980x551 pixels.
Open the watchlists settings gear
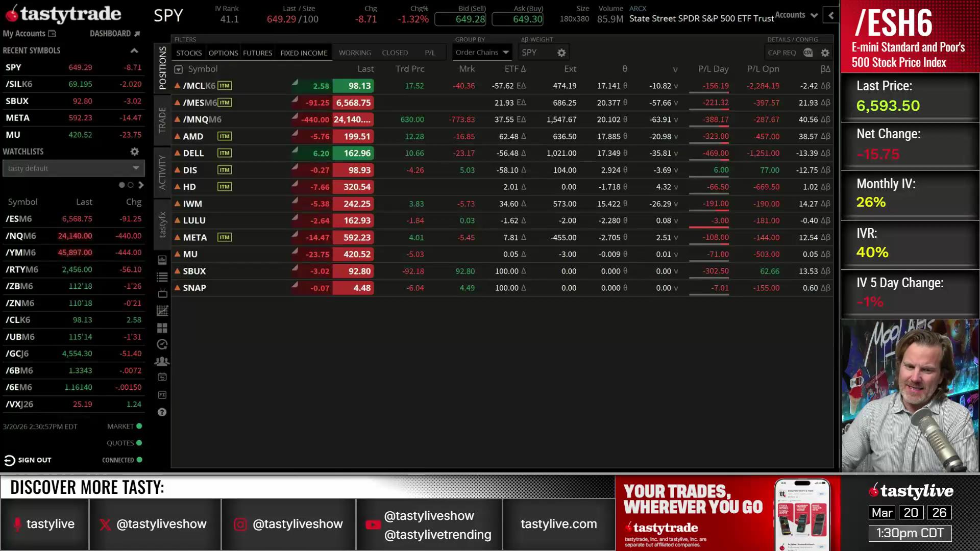coord(134,152)
